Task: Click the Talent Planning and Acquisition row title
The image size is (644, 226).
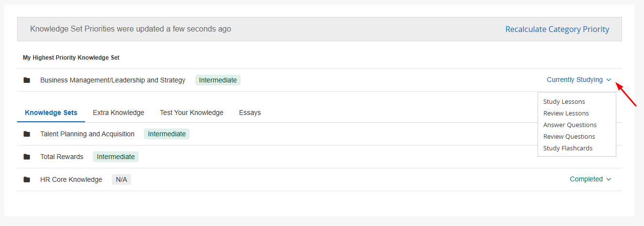Action: pyautogui.click(x=87, y=134)
